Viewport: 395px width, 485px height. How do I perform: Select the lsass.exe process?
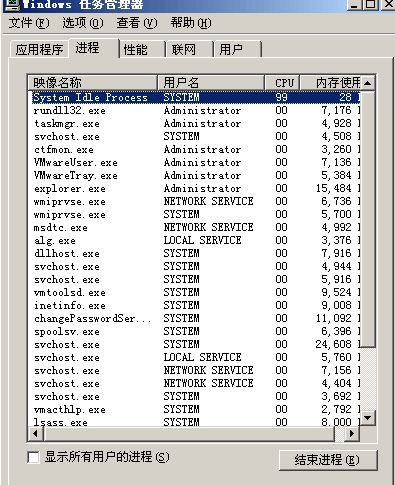click(196, 422)
